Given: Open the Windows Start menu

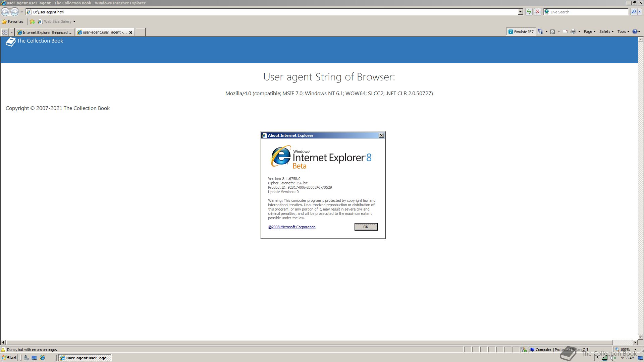Looking at the screenshot, I should [9, 358].
